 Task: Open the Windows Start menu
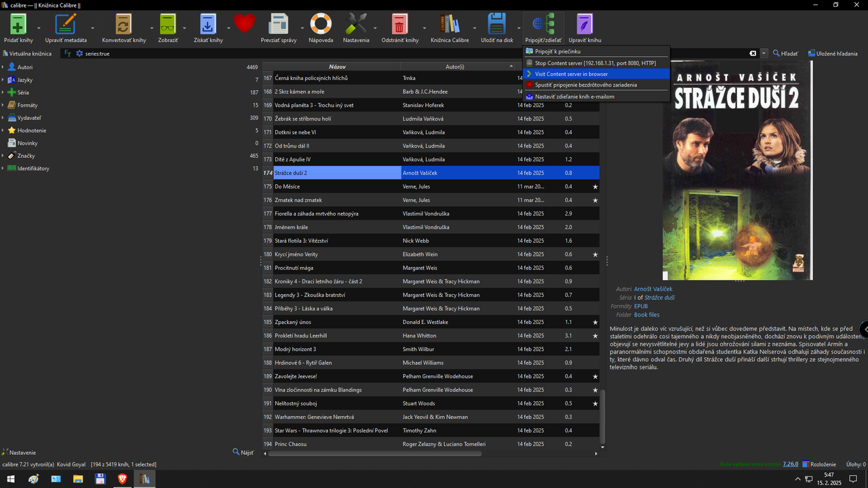pos(11,479)
